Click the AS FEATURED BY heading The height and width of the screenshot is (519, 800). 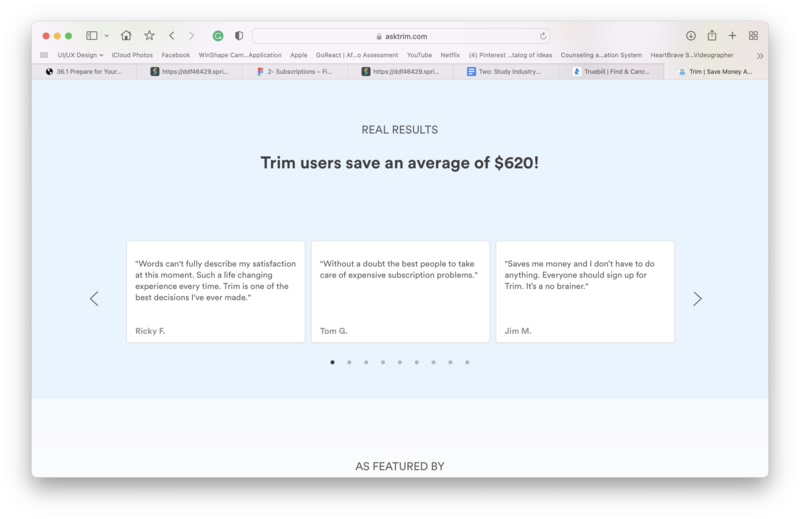click(x=400, y=466)
